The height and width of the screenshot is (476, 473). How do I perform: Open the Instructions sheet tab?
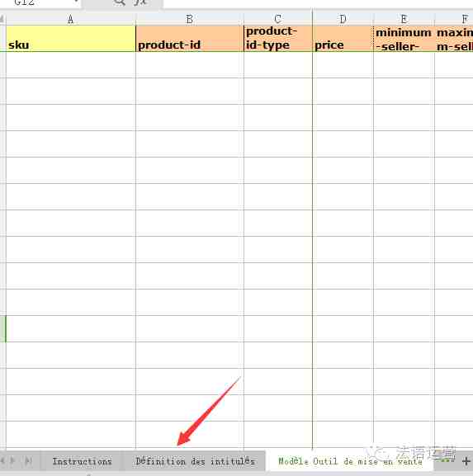pyautogui.click(x=82, y=461)
